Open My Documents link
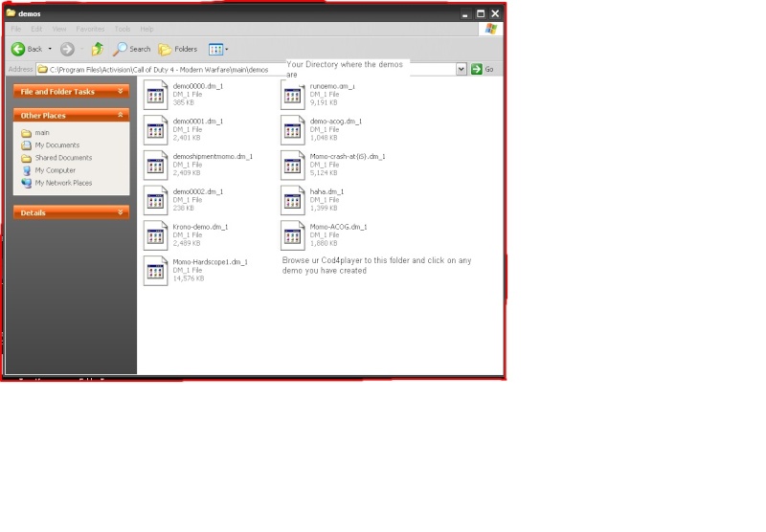 [57, 144]
